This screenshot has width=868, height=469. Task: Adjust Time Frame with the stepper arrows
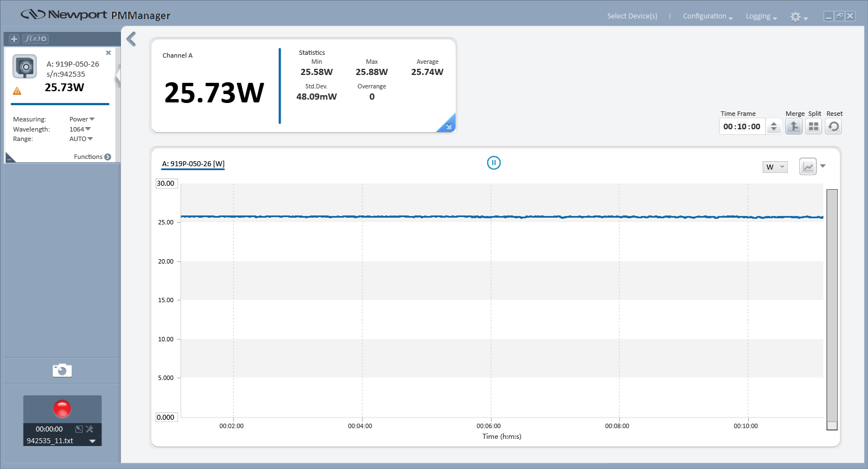point(774,126)
